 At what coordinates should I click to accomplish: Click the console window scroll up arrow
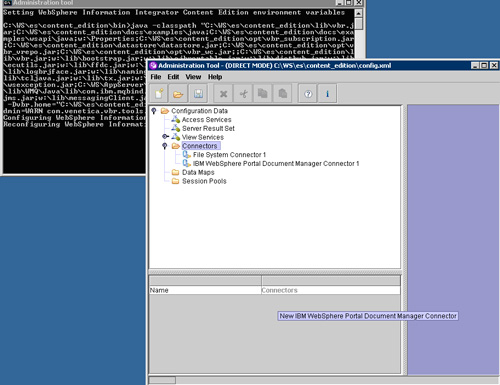click(358, 13)
